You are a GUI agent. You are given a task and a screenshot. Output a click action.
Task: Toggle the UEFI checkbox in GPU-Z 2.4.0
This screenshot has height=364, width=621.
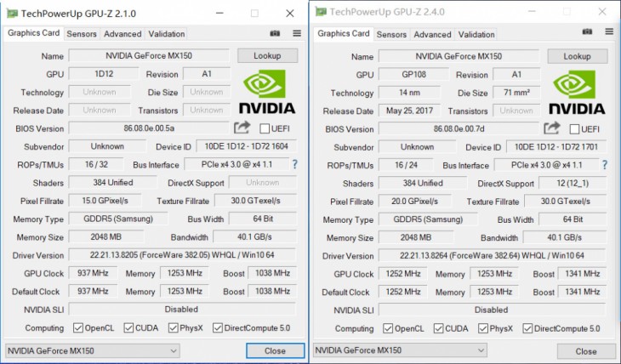tap(574, 129)
